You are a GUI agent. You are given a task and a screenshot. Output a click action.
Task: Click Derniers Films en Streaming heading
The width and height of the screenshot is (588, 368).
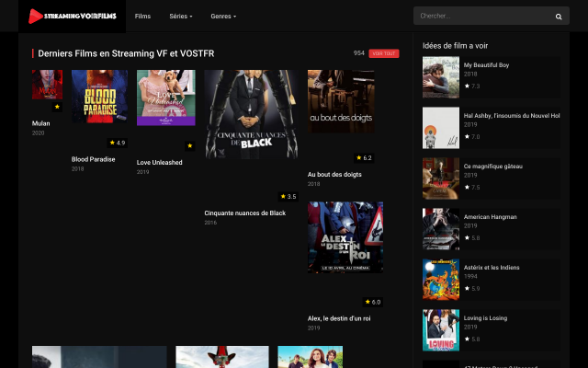pyautogui.click(x=126, y=53)
